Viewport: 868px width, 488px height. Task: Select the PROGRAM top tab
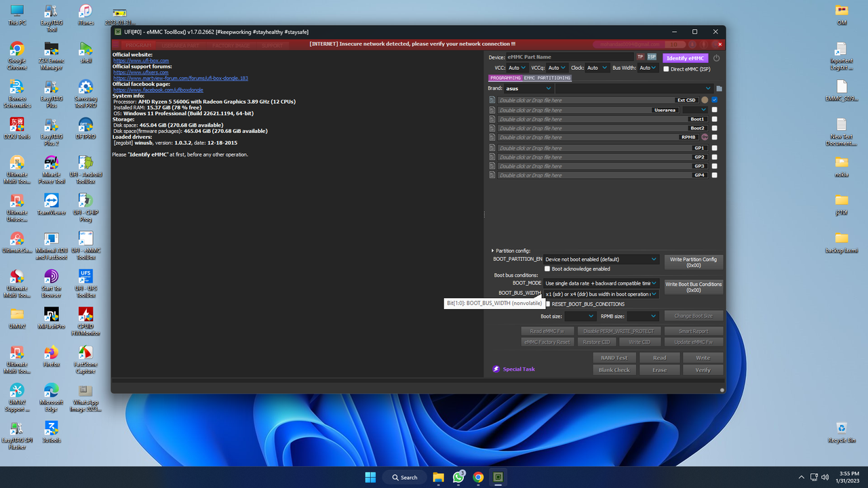138,45
